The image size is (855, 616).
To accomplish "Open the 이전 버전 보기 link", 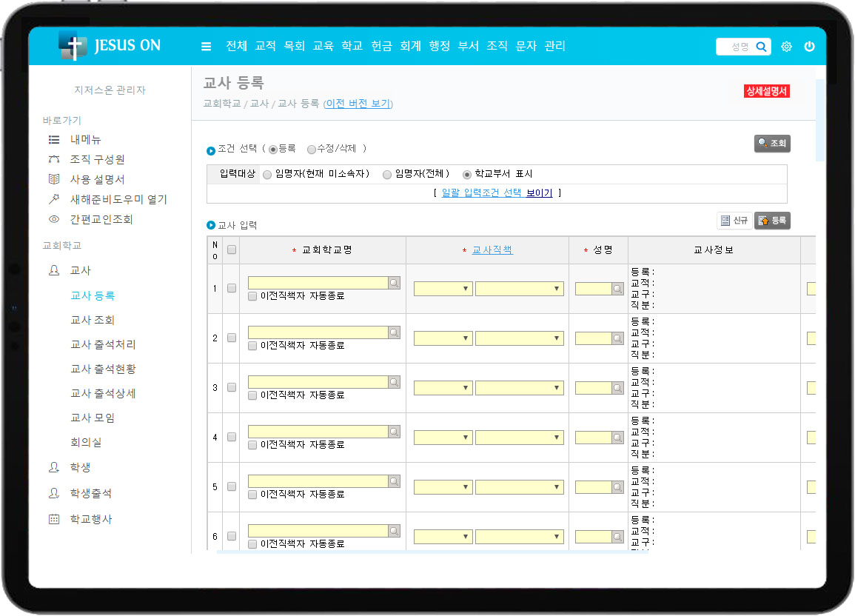I will point(358,104).
